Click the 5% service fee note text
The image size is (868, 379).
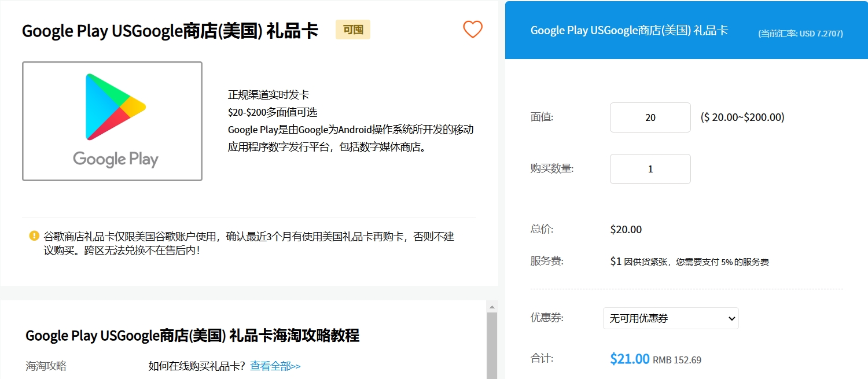click(x=697, y=262)
